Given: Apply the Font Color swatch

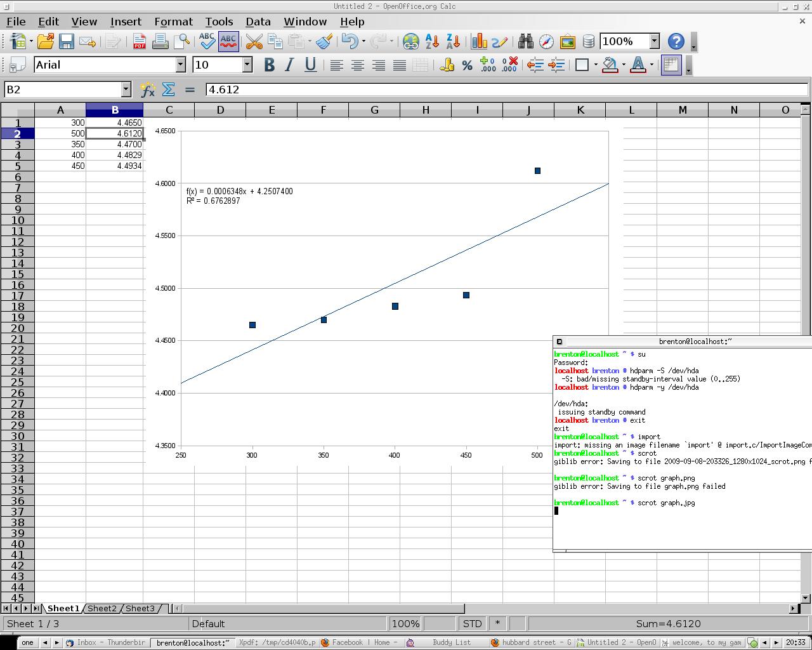Looking at the screenshot, I should click(638, 65).
